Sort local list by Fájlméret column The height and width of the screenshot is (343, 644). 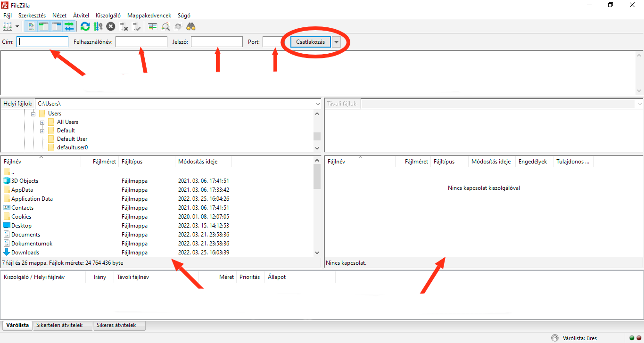[x=99, y=162]
